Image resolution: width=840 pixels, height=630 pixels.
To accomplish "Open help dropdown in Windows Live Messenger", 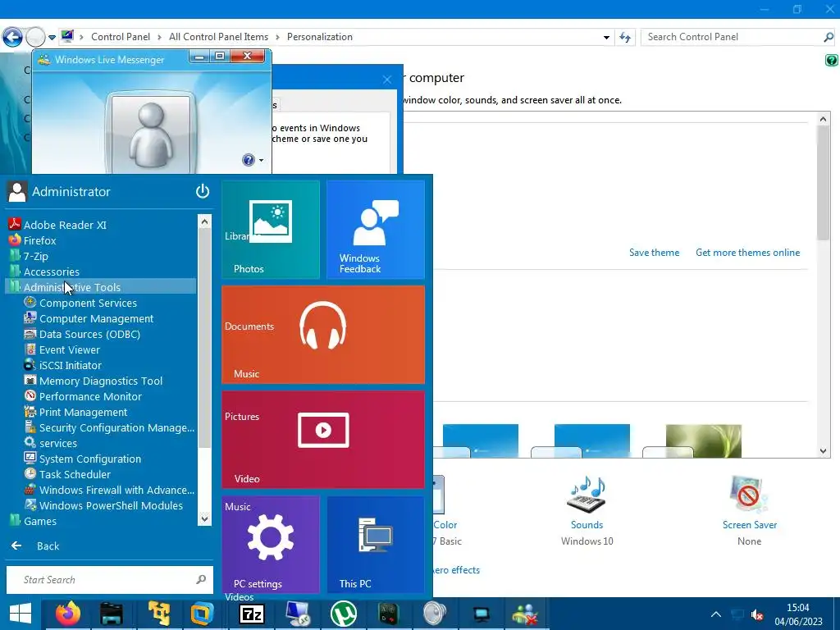I will point(261,160).
